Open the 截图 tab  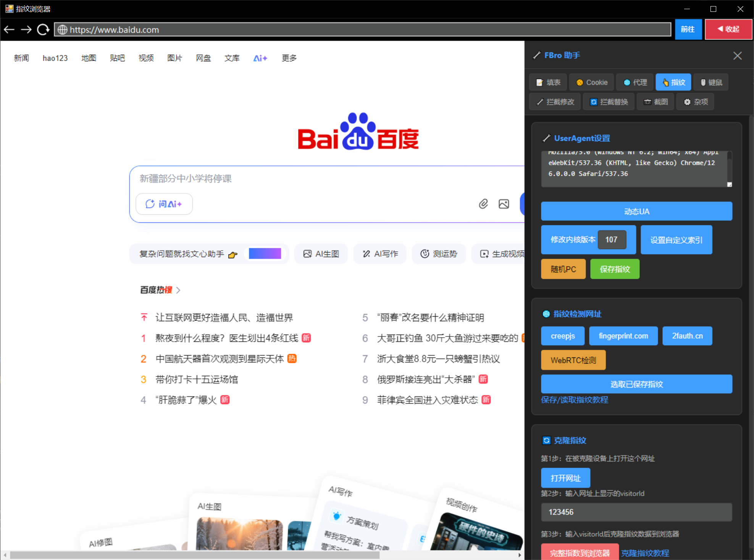(x=656, y=102)
